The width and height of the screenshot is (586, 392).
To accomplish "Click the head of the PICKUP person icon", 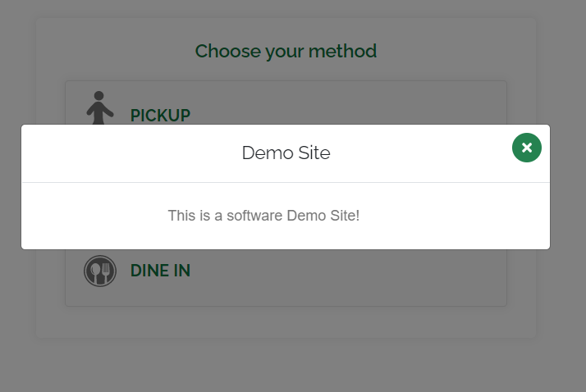I will click(x=98, y=96).
